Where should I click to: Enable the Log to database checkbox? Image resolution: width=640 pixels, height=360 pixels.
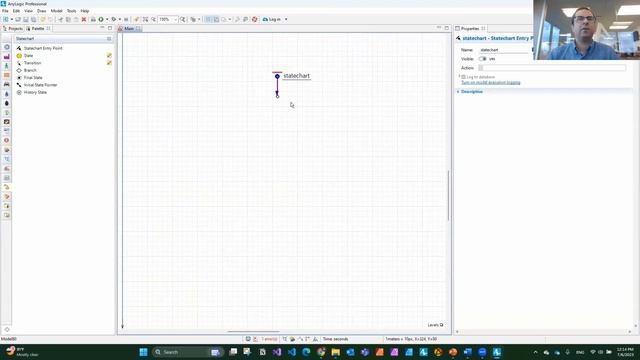click(x=464, y=77)
